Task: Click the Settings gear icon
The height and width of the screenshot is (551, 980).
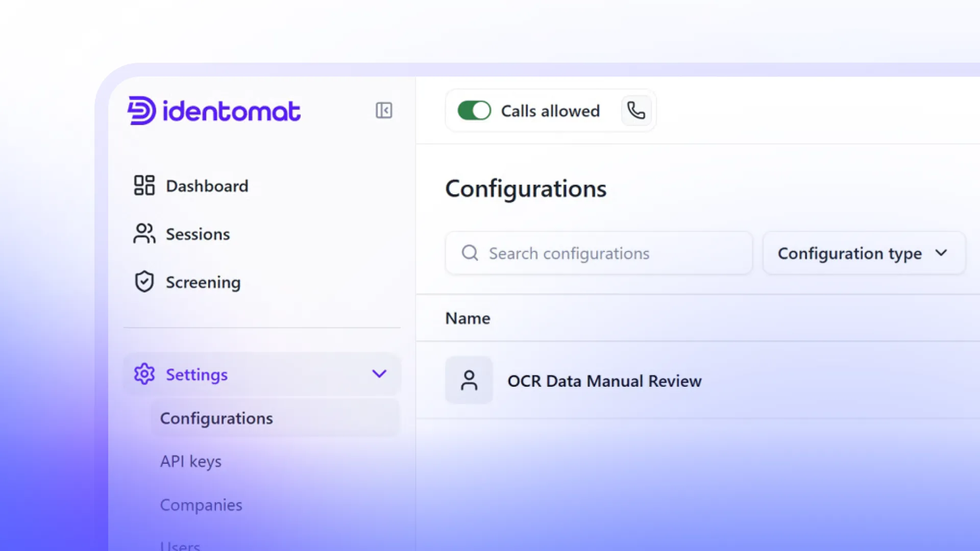Action: pyautogui.click(x=144, y=374)
